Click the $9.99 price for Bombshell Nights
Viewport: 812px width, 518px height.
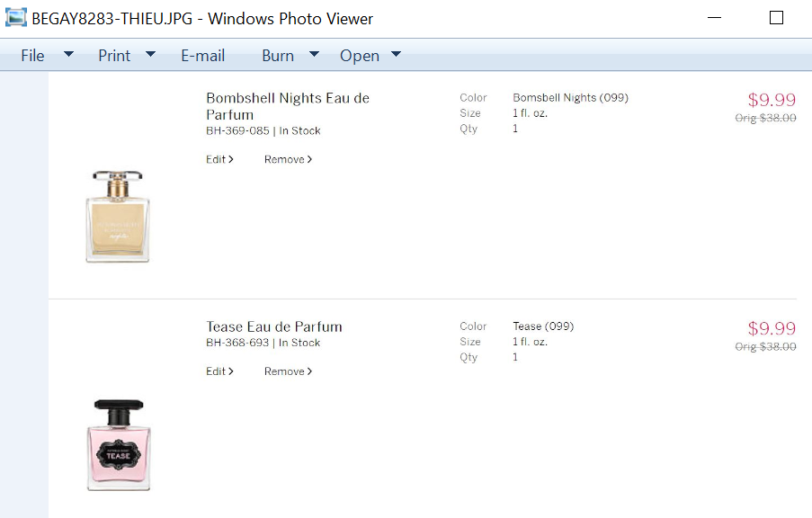772,100
